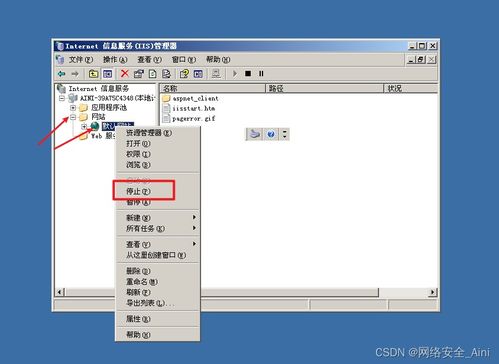Click the red X delete toolbar icon
499x364 pixels.
point(125,73)
